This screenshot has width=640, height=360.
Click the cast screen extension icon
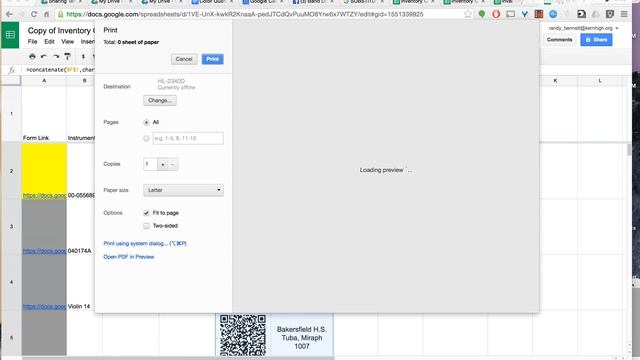(511, 14)
